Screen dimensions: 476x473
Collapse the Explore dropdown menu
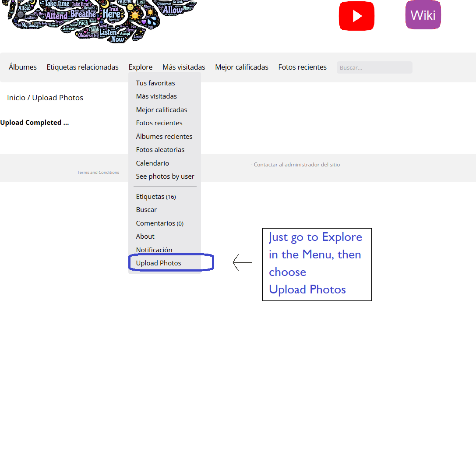point(140,67)
